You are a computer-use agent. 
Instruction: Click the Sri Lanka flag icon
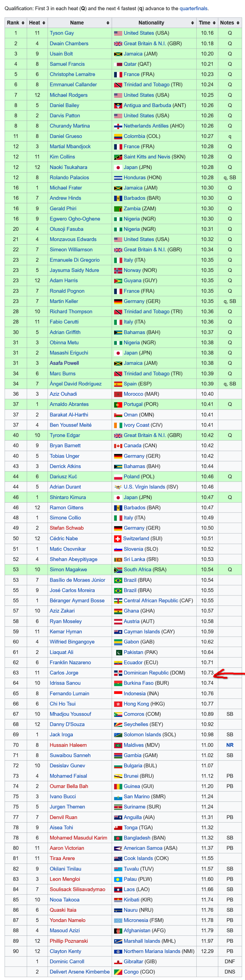[x=118, y=559]
